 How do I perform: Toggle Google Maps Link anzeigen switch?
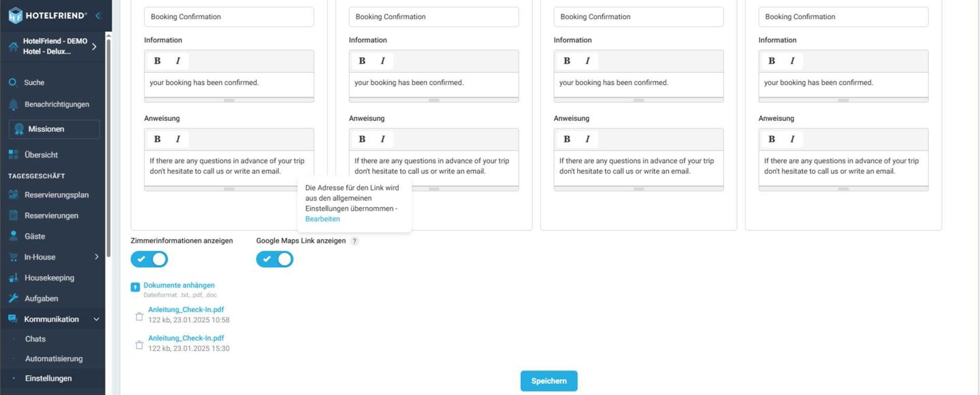(275, 259)
